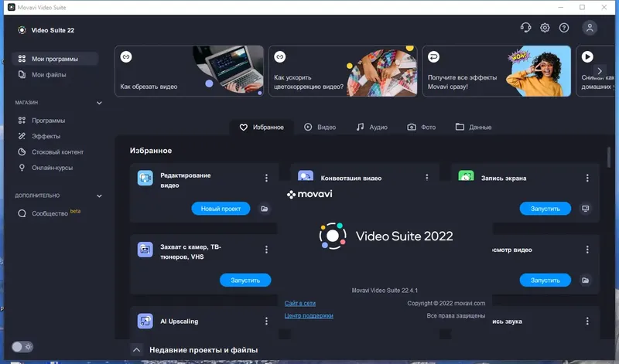
Task: Open the support headset icon
Action: [525, 28]
